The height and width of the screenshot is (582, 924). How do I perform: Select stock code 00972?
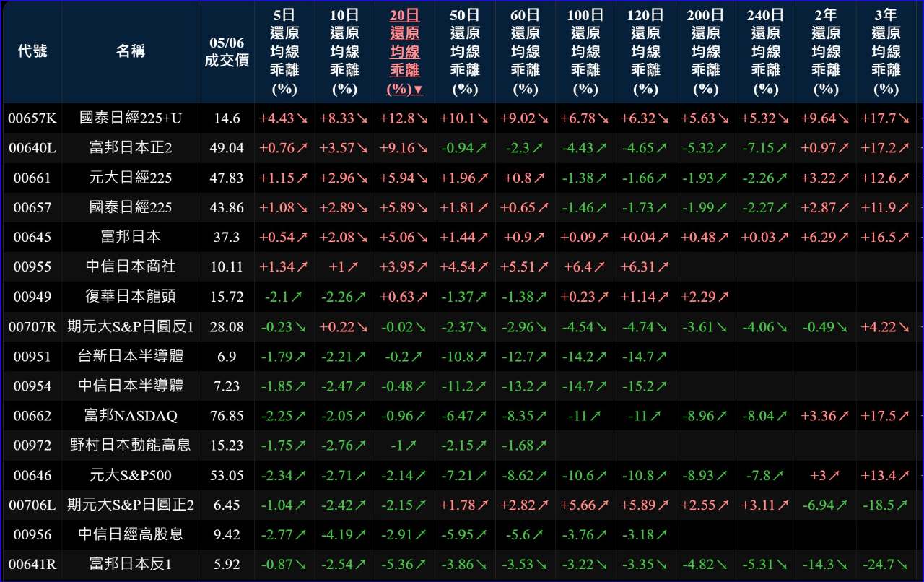[32, 446]
